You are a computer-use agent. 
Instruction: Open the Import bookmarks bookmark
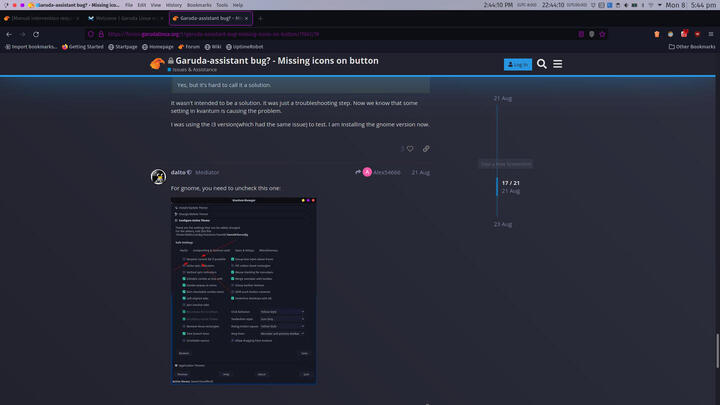(31, 47)
